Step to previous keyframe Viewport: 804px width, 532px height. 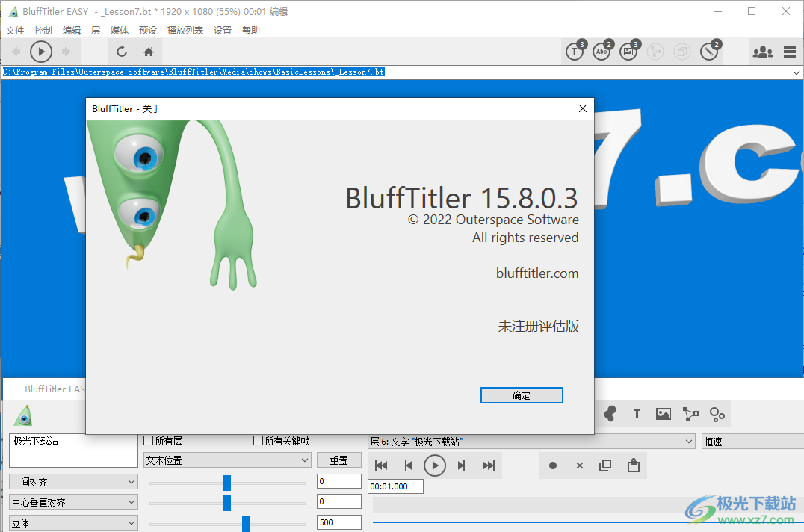tap(408, 466)
